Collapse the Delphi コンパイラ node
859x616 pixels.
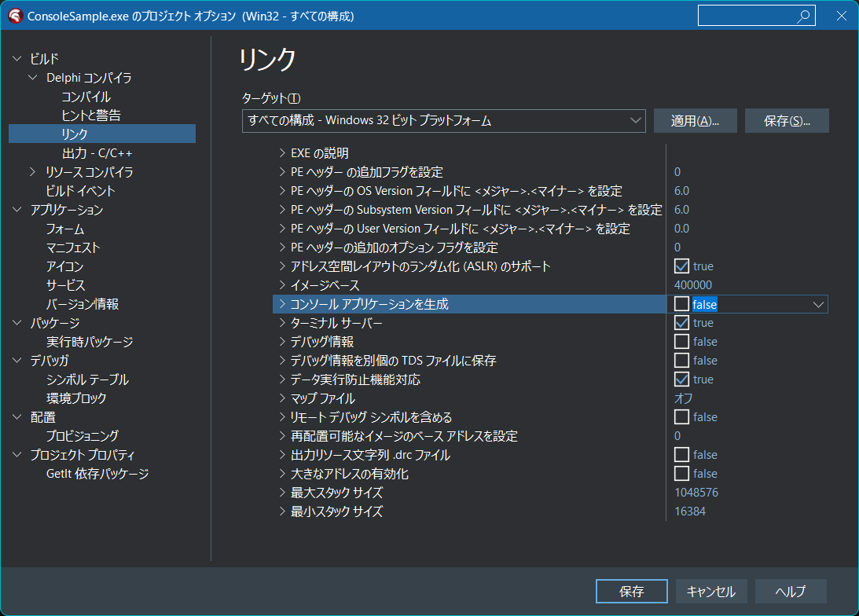(x=33, y=77)
